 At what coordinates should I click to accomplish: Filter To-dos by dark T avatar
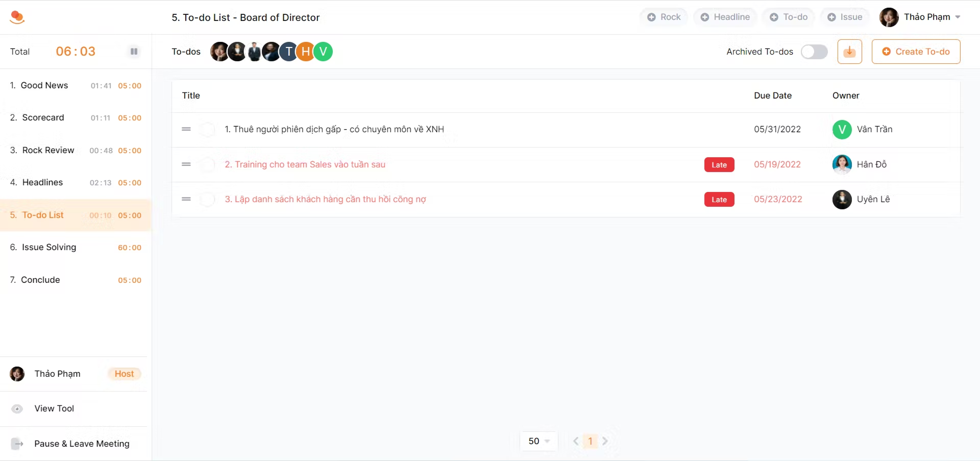pos(289,51)
